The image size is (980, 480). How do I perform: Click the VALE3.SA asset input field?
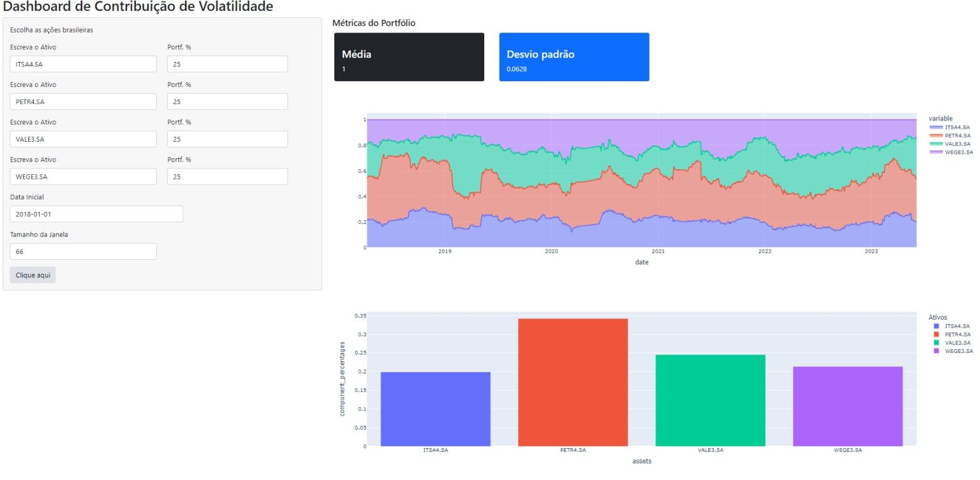(x=83, y=139)
